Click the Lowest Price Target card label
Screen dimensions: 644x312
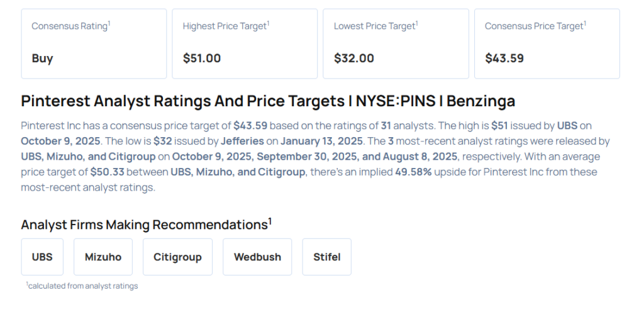click(375, 26)
